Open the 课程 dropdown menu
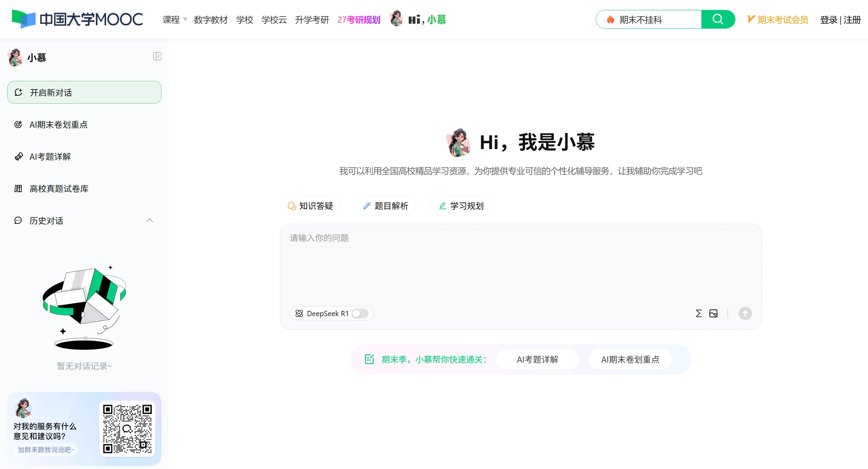Viewport: 868px width, 469px height. (175, 20)
